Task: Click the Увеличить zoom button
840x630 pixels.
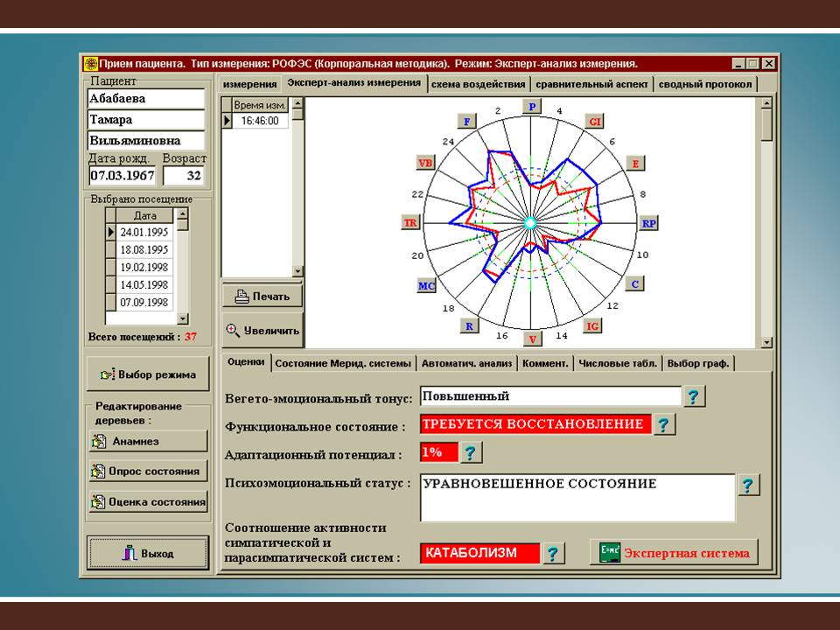Action: (x=262, y=330)
